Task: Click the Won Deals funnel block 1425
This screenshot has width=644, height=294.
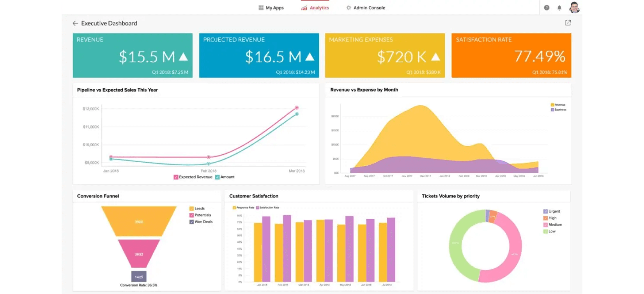Action: click(139, 276)
